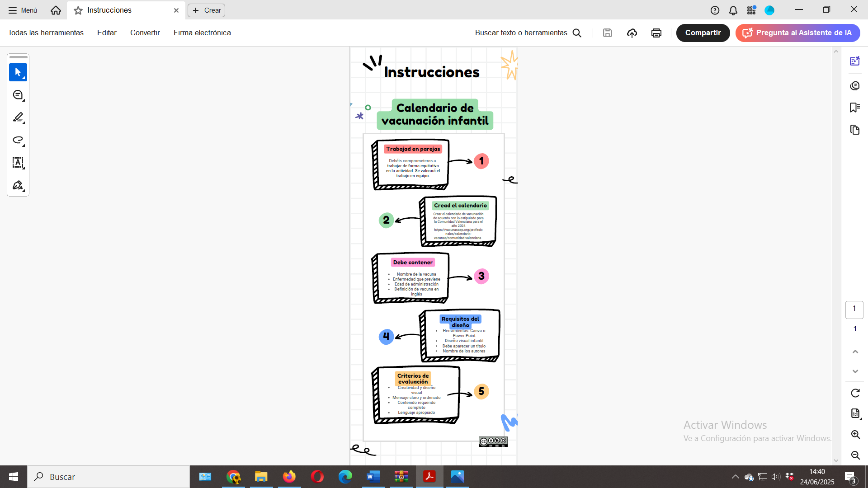Click the Crear button
Screen dimensions: 868x488
[206, 10]
